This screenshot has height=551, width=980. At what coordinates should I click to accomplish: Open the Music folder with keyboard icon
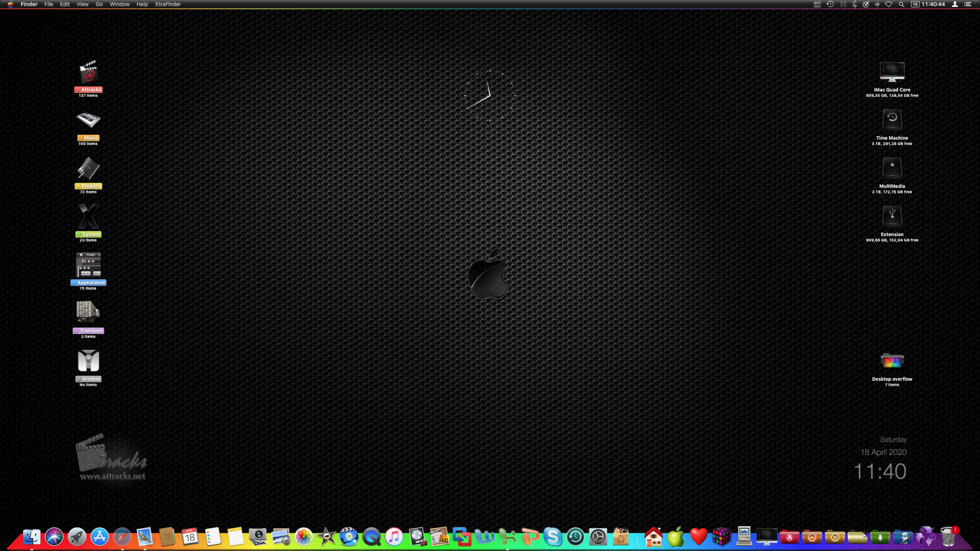click(88, 120)
